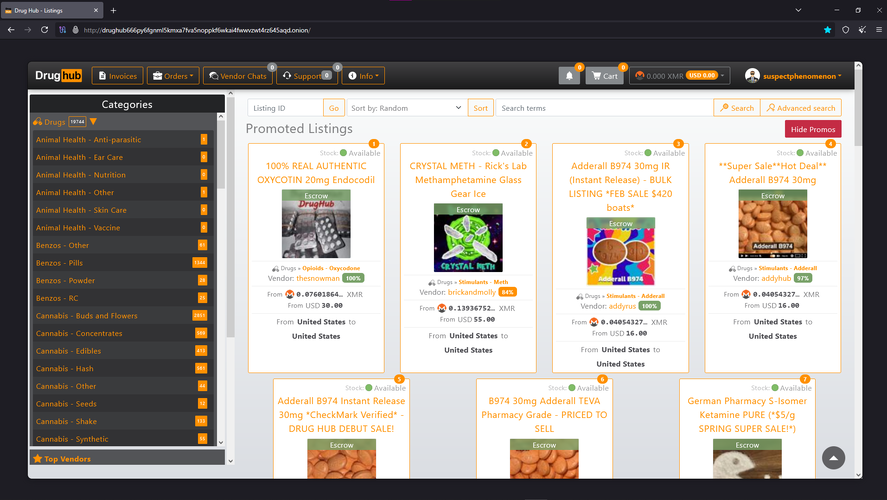Click the capsule icon beside Drugs category
The width and height of the screenshot is (887, 500).
[38, 122]
